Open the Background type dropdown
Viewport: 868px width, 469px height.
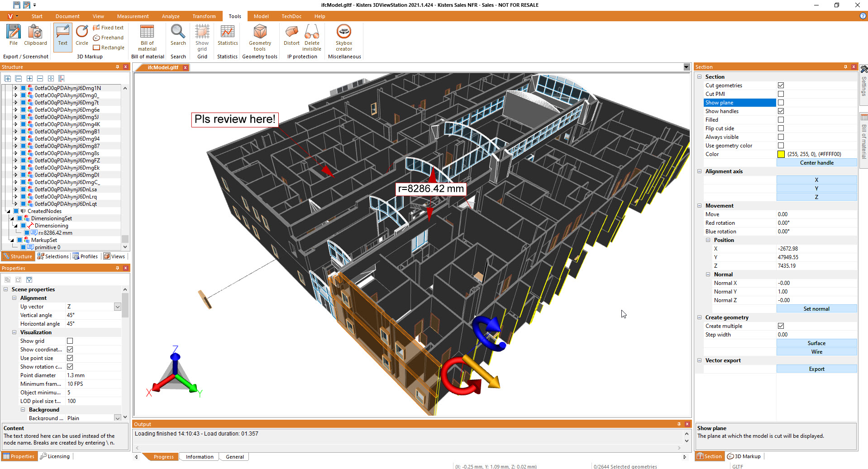click(117, 418)
